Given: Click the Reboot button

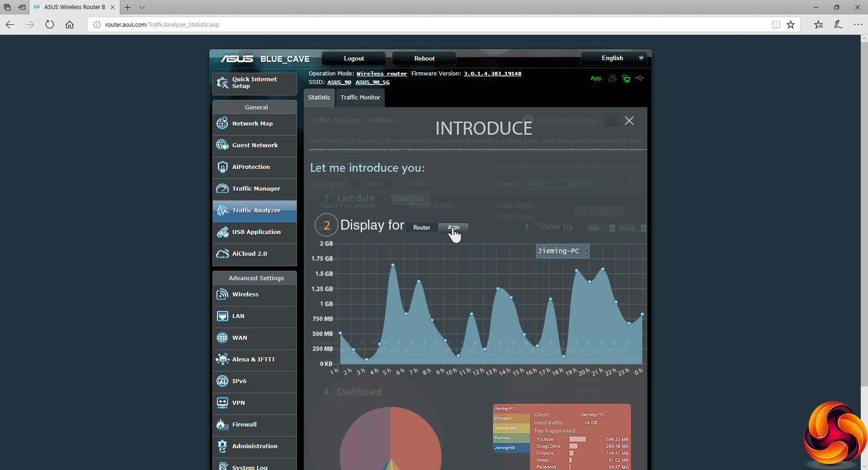Looking at the screenshot, I should point(425,59).
